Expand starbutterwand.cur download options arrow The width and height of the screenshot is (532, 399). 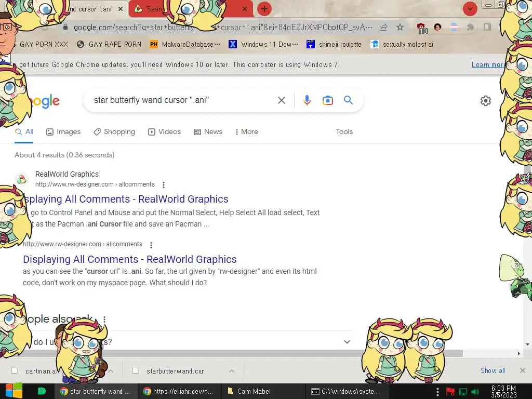(232, 371)
